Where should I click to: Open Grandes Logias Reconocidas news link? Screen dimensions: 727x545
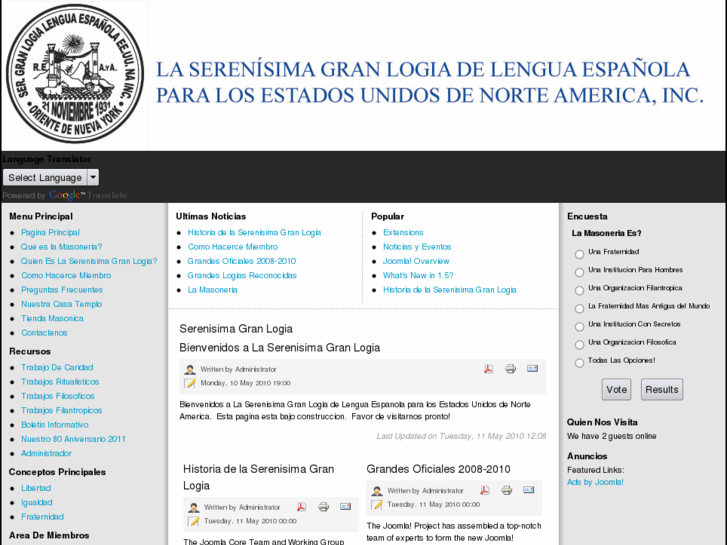point(242,276)
